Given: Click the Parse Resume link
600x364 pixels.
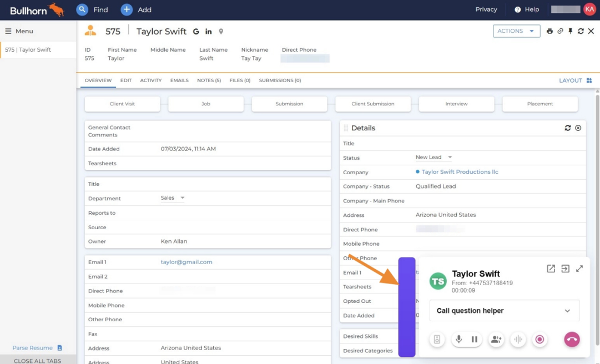Looking at the screenshot, I should pos(33,348).
